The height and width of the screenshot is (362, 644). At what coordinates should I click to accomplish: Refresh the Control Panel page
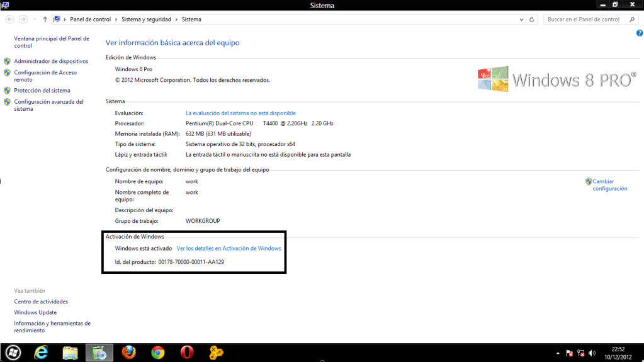coord(532,20)
